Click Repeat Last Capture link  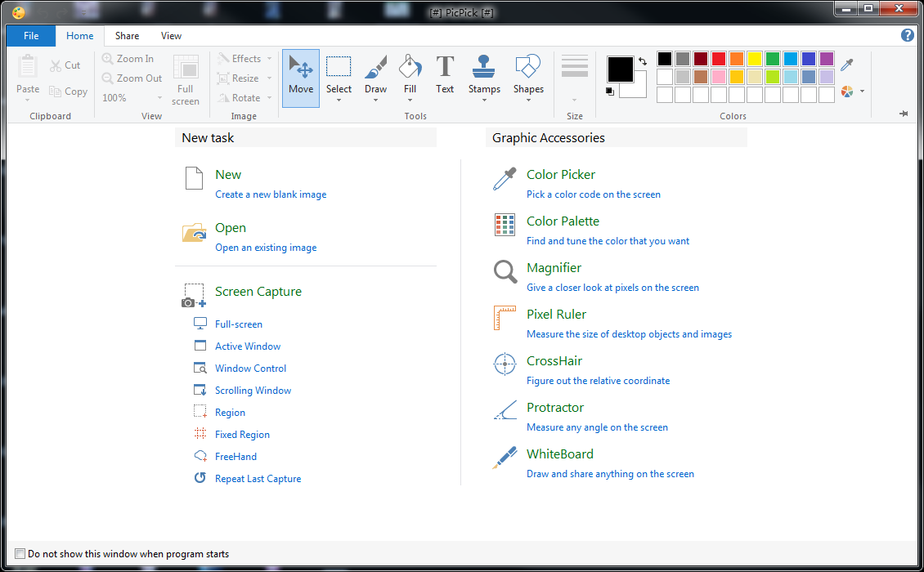(258, 479)
